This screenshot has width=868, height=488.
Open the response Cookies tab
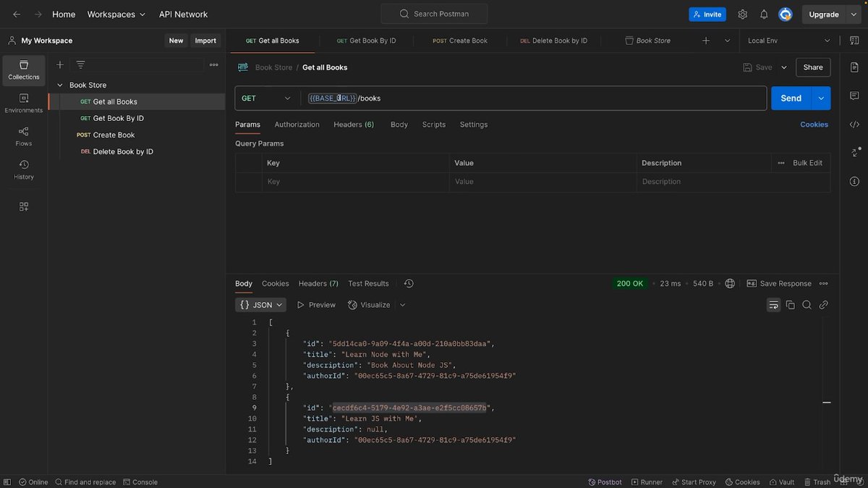point(276,284)
